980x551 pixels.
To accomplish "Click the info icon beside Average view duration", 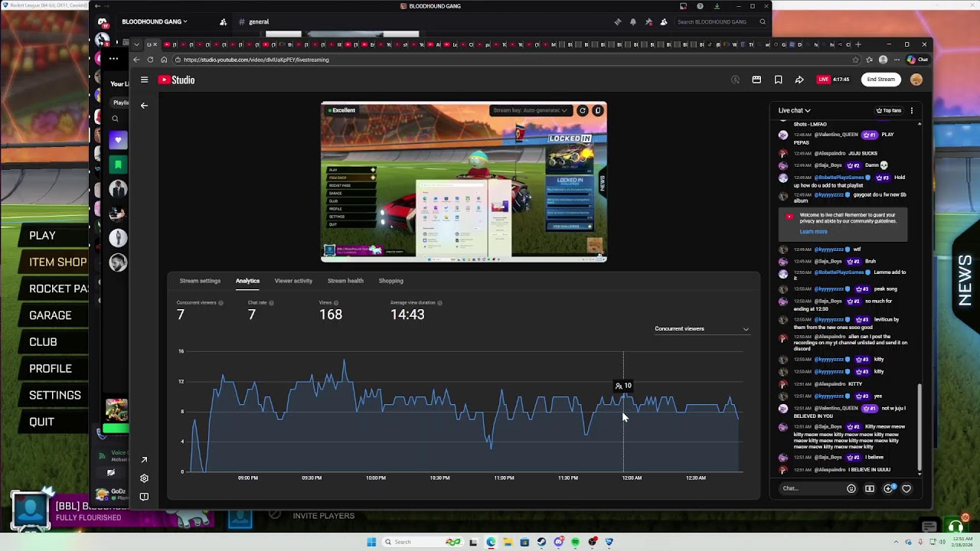I will 439,303.
